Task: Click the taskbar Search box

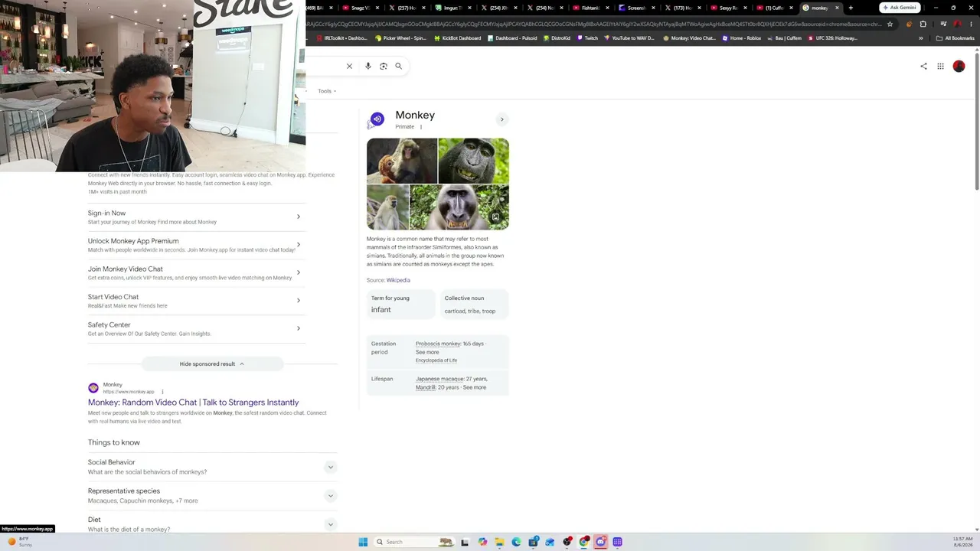Action: 414,542
